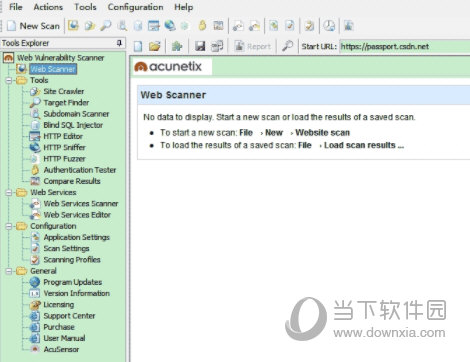Viewport: 470px width, 362px height.
Task: Open Subdomain Scanner icon in top toolbar
Action: click(122, 26)
